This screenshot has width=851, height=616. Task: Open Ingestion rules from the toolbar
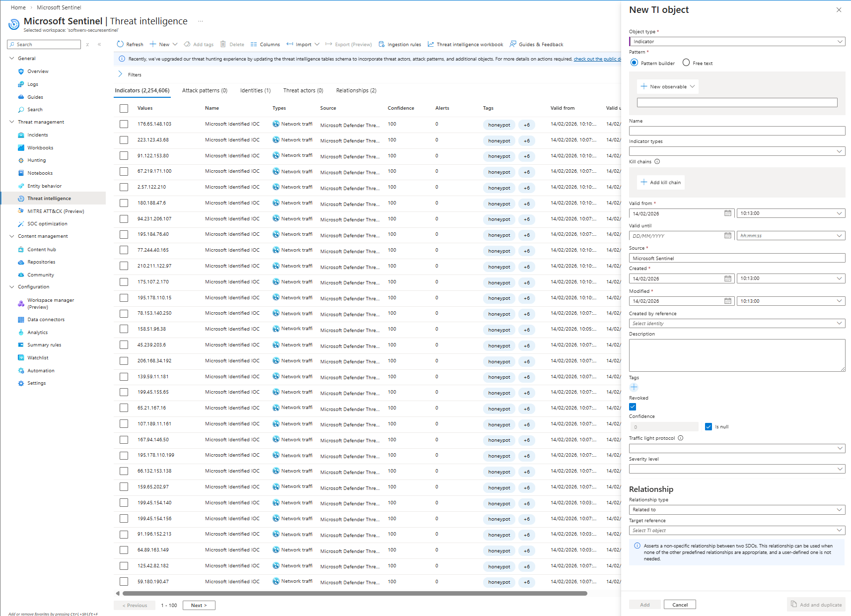click(x=399, y=44)
